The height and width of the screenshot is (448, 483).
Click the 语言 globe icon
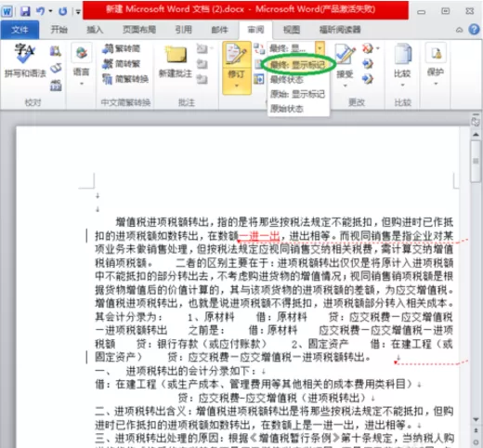click(82, 53)
